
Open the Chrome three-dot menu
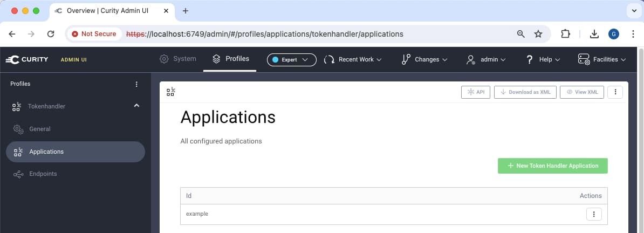tap(633, 34)
